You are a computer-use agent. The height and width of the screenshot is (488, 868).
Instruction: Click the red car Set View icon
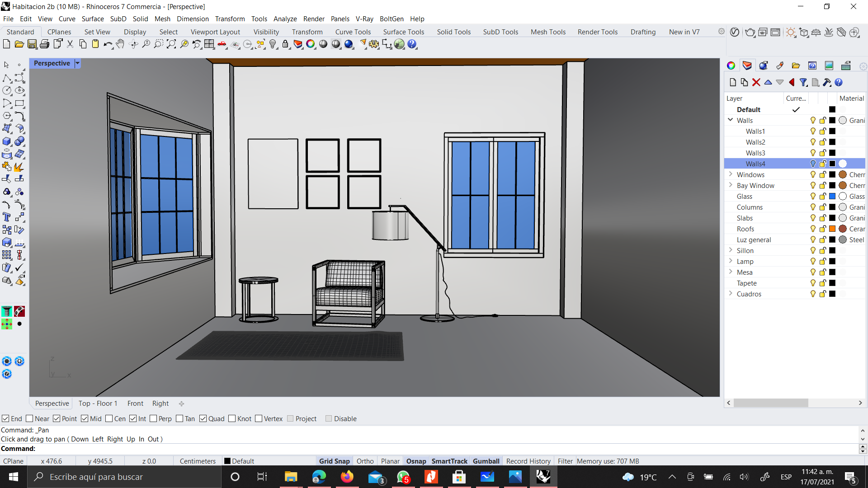[222, 44]
